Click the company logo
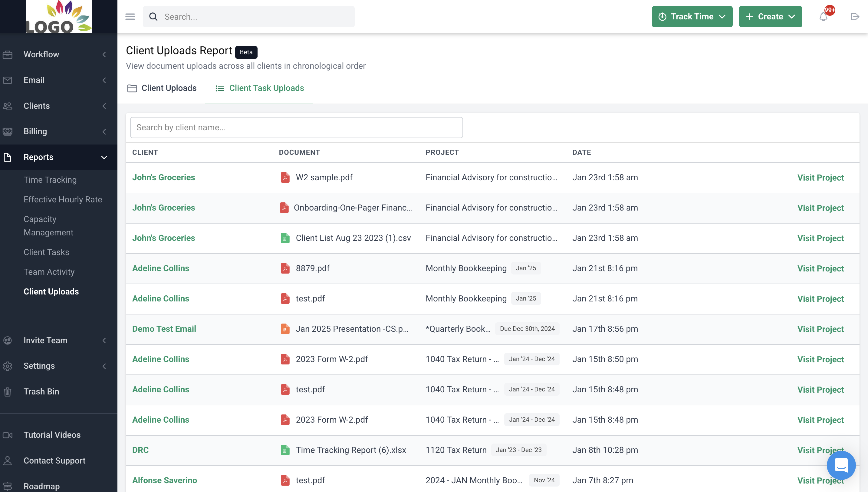Viewport: 868px width, 492px height. (59, 17)
